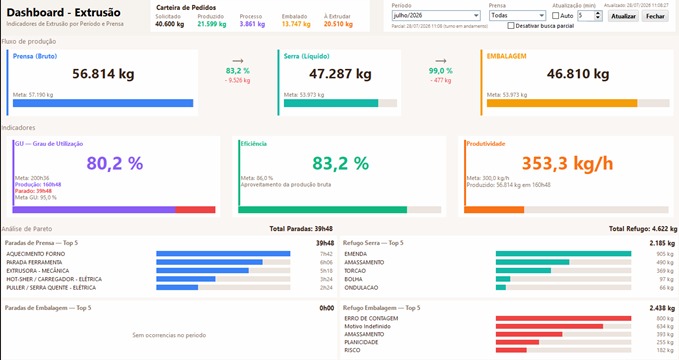
Task: Click the Total Refugo: 4.622 kg label
Action: (643, 229)
